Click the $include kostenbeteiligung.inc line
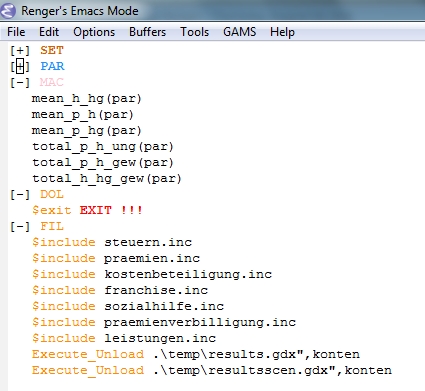The width and height of the screenshot is (425, 391). click(x=152, y=274)
